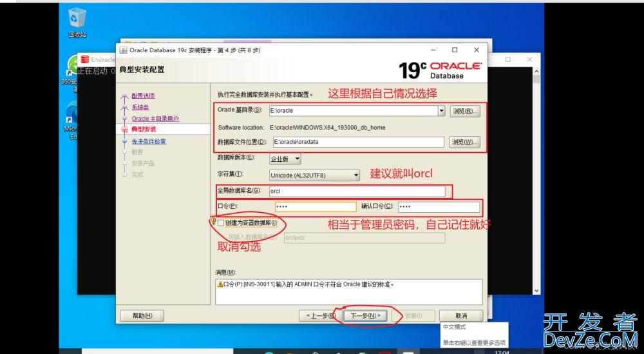This screenshot has height=354, width=644.
Task: Go to the 系统类 step
Action: (140, 107)
